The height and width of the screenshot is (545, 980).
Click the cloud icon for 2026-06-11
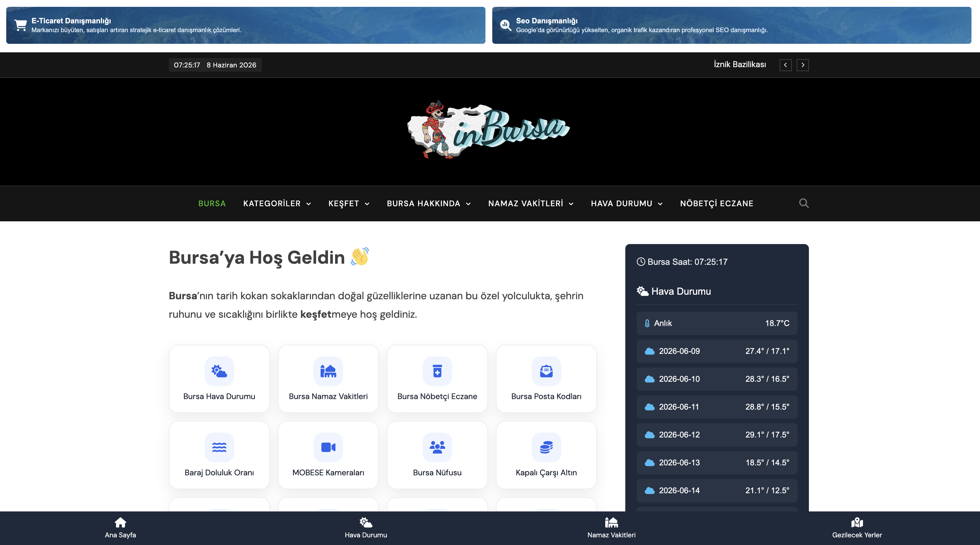click(649, 407)
